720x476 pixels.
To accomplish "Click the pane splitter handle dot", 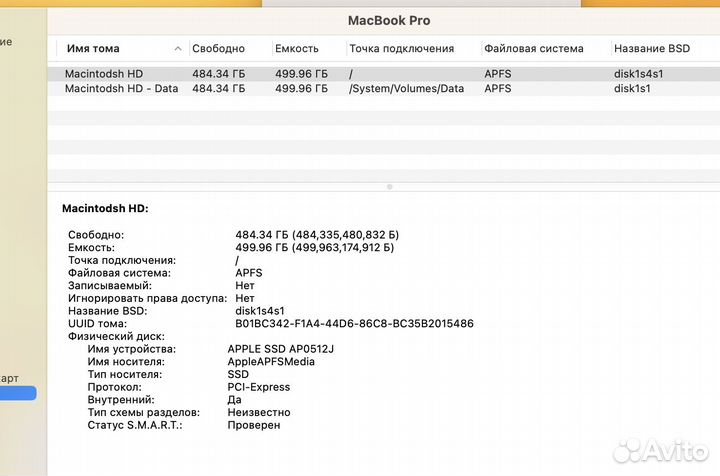I will [389, 187].
